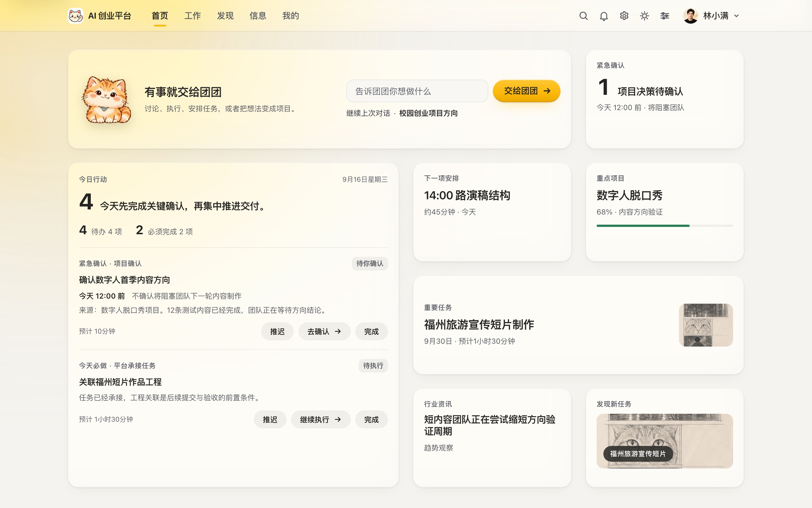Screen dimensions: 812x508
Task: Click the 去确认 button
Action: coord(324,332)
